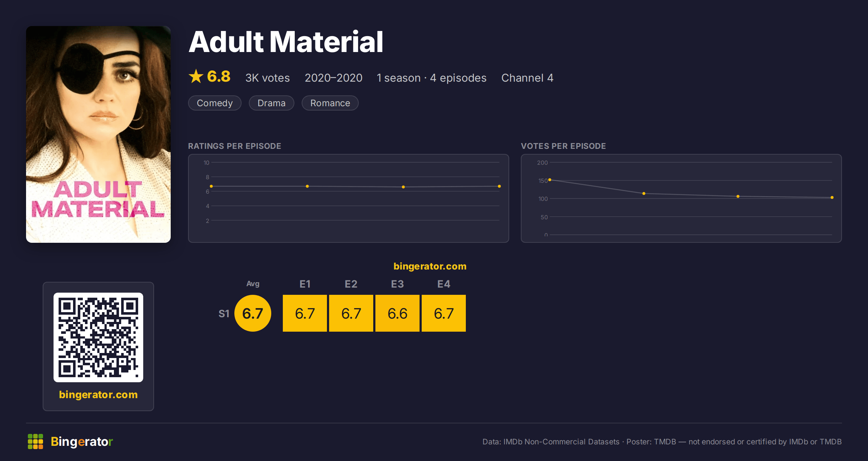The height and width of the screenshot is (461, 868).
Task: Click the E2 rating tile
Action: click(351, 313)
